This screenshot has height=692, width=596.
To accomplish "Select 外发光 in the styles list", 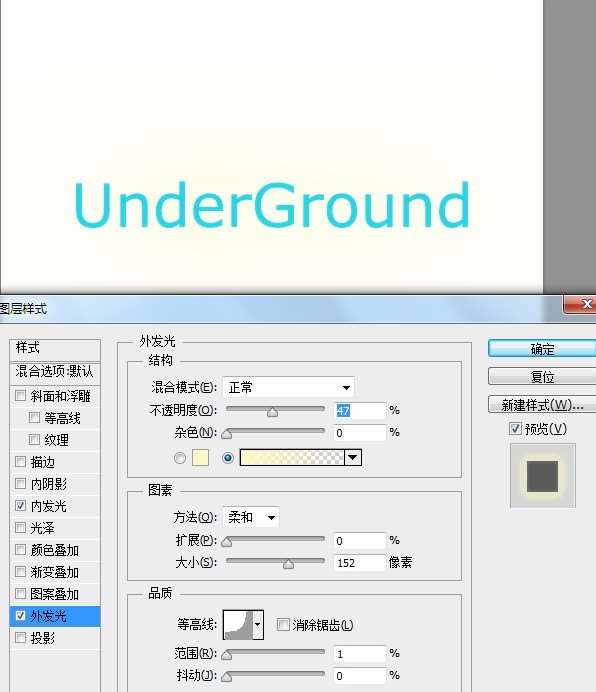I will pyautogui.click(x=55, y=616).
